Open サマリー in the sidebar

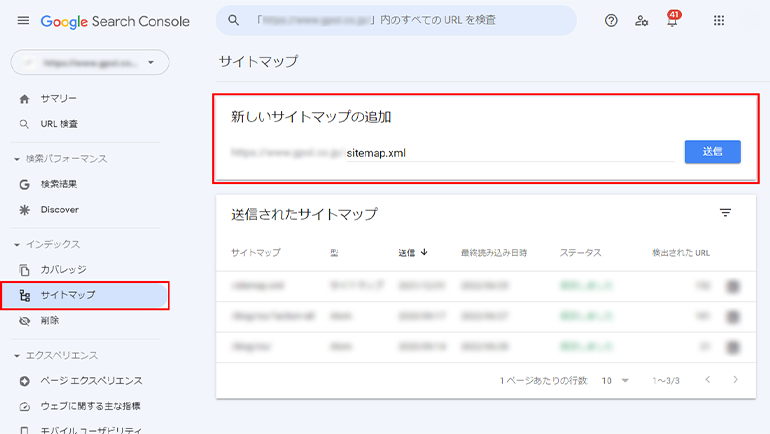[58, 99]
